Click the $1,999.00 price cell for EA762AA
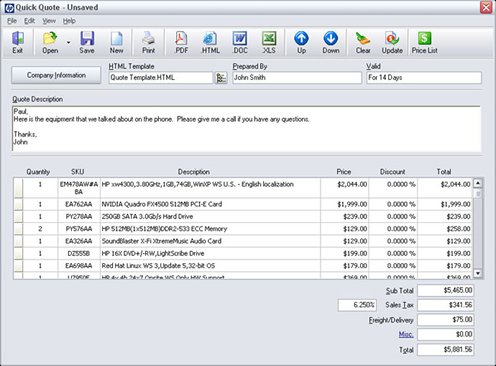Viewport: 496px width, 366px height. [x=344, y=204]
